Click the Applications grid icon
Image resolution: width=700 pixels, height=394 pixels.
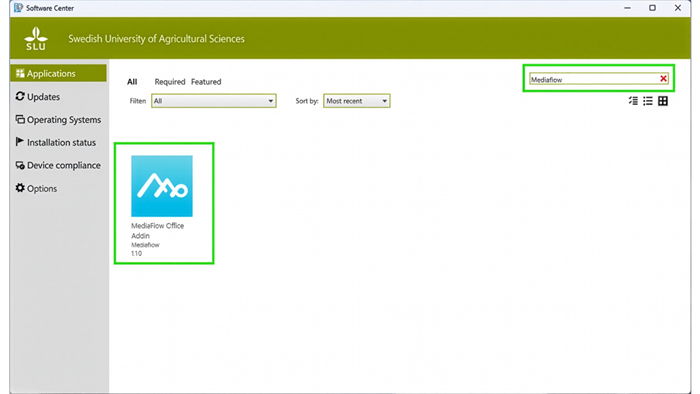click(x=20, y=73)
